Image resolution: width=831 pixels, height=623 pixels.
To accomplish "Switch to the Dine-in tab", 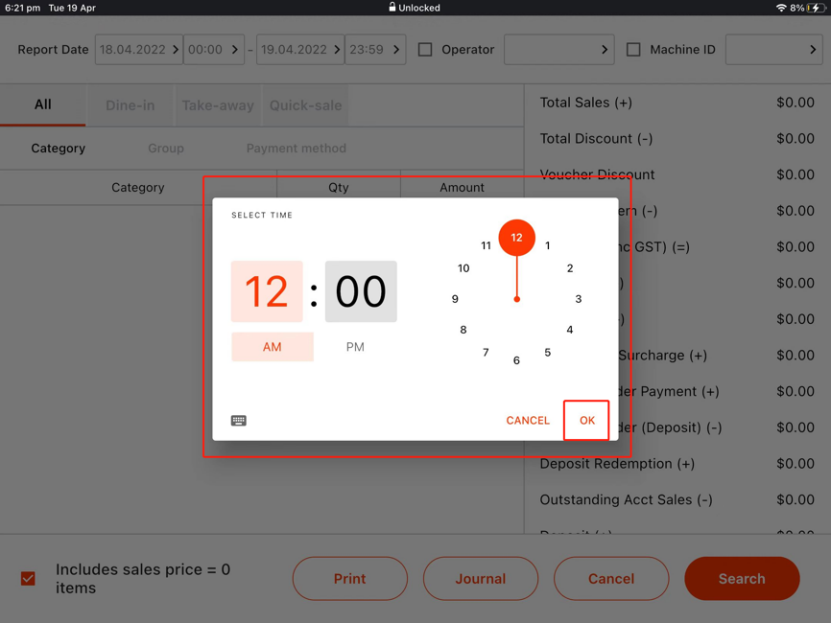I will 130,105.
